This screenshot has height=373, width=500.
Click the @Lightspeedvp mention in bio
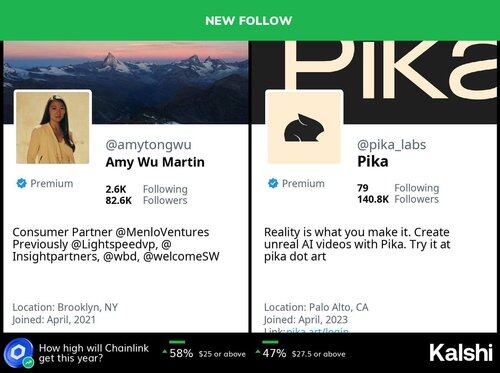[x=114, y=244]
